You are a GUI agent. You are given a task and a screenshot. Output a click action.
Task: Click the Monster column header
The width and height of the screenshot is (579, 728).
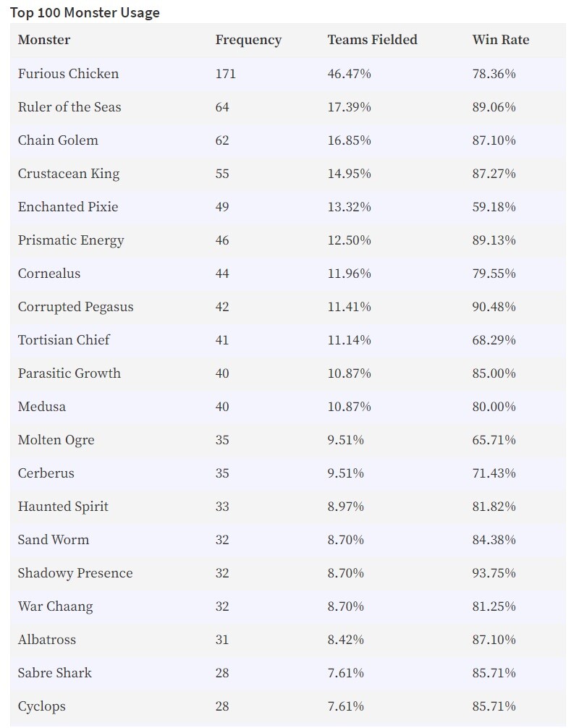pos(44,40)
